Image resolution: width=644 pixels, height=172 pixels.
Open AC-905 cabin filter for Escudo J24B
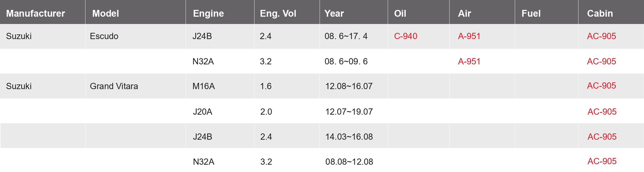coord(601,36)
